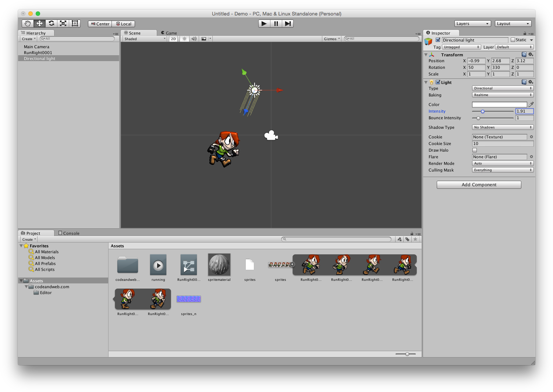Toggle scene lighting sun icon
This screenshot has width=553, height=392.
[x=185, y=39]
